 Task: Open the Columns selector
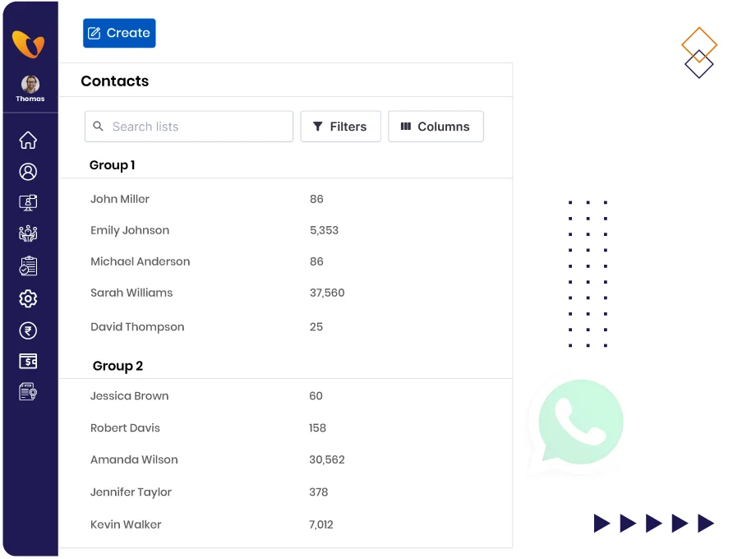[436, 127]
